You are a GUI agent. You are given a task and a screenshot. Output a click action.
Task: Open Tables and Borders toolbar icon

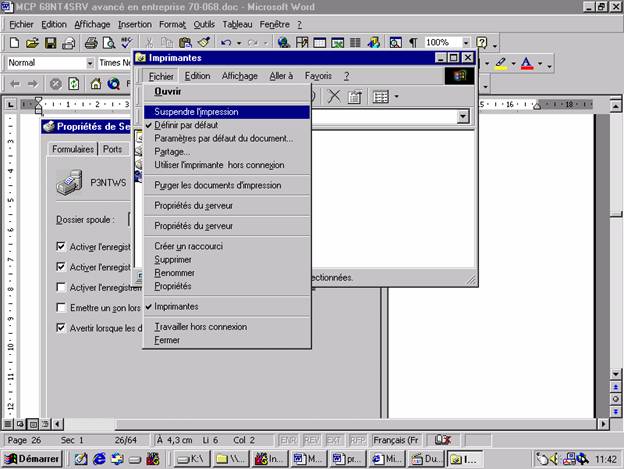[x=302, y=43]
